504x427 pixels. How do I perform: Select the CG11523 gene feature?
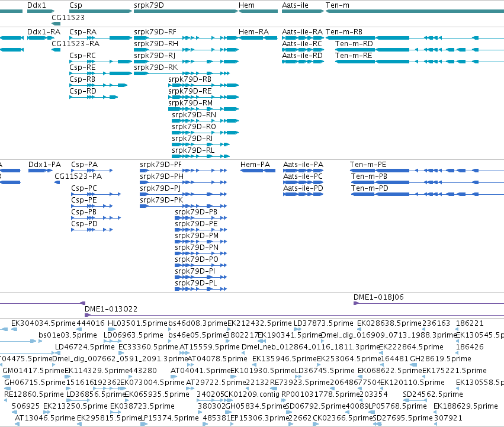click(x=56, y=24)
